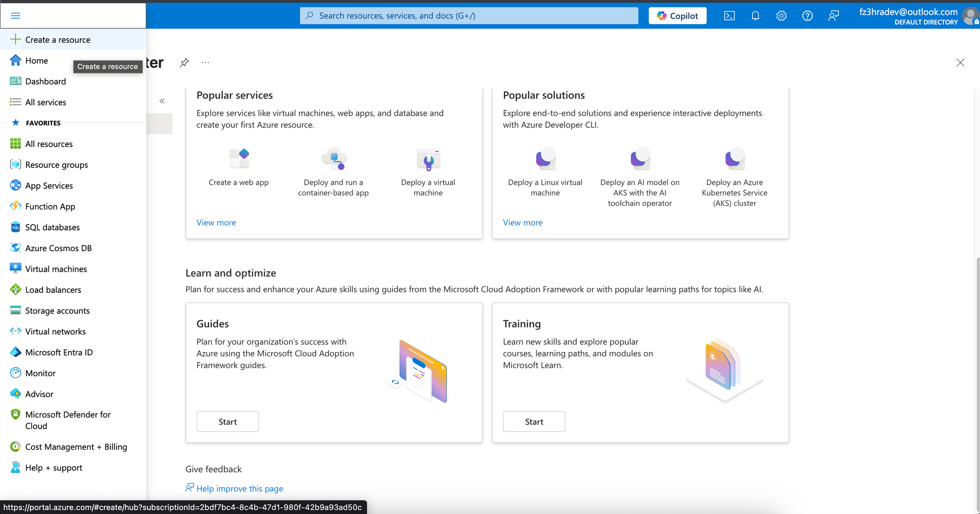This screenshot has height=514, width=980.
Task: Click the Storage accounts icon
Action: (16, 310)
